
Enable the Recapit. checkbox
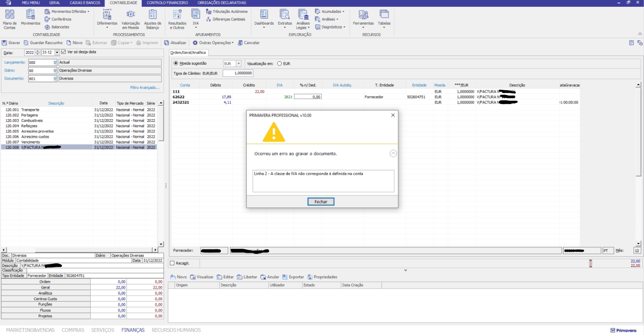[x=172, y=263]
